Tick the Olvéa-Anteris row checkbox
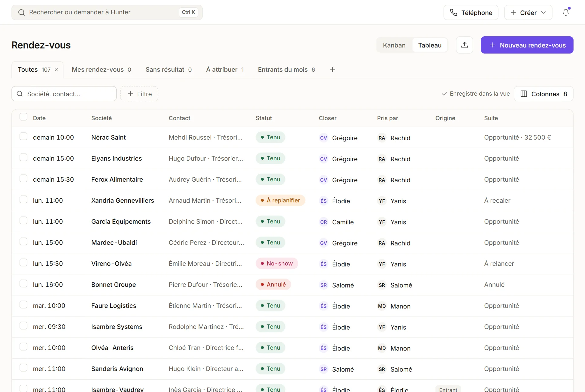This screenshot has width=585, height=392. [x=23, y=347]
